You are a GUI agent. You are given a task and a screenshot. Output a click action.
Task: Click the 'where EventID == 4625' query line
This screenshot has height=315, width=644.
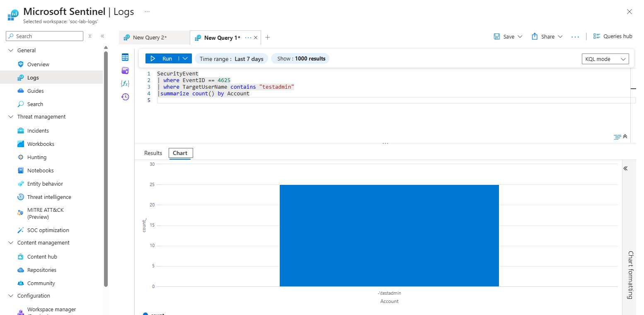[194, 80]
